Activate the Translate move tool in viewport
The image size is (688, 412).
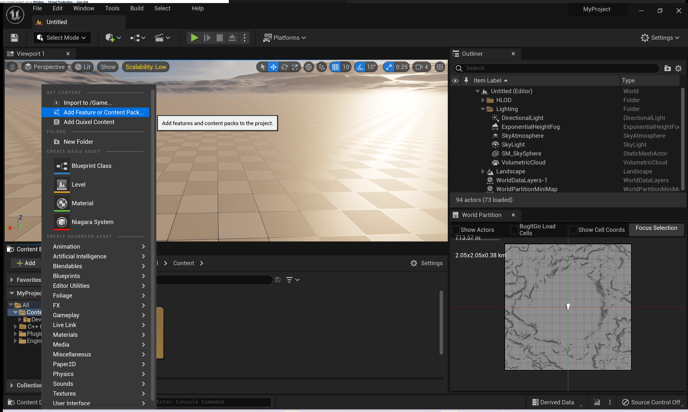click(x=273, y=67)
